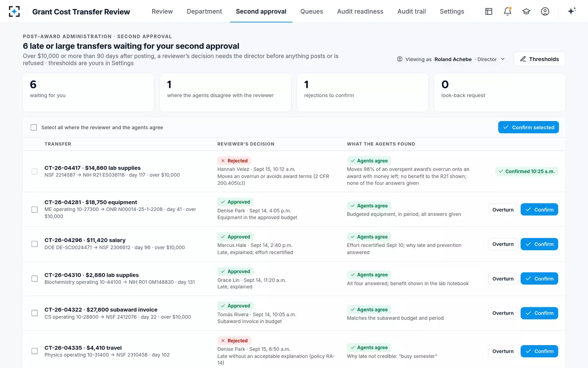Click the Approved badge by Grace Lin

[x=235, y=272]
